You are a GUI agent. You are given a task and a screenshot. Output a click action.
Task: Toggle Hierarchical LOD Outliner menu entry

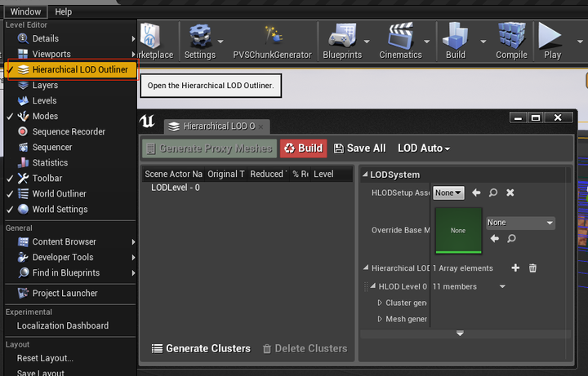(x=70, y=69)
